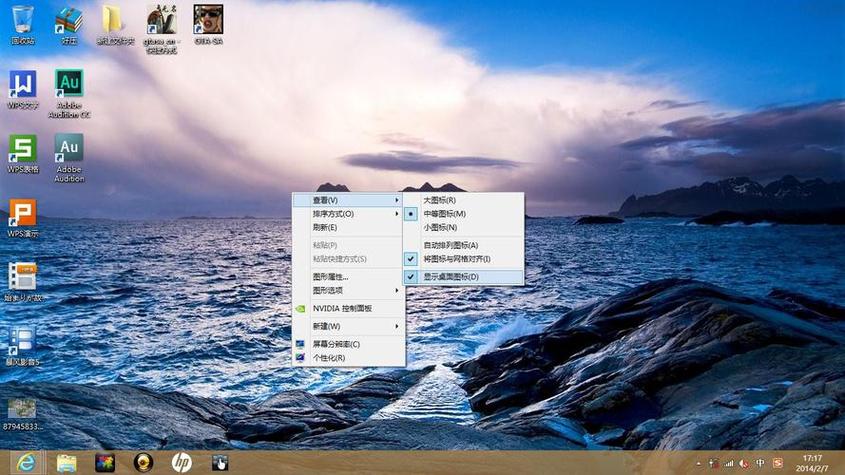Choose 刷新(E) in the context menu

325,227
